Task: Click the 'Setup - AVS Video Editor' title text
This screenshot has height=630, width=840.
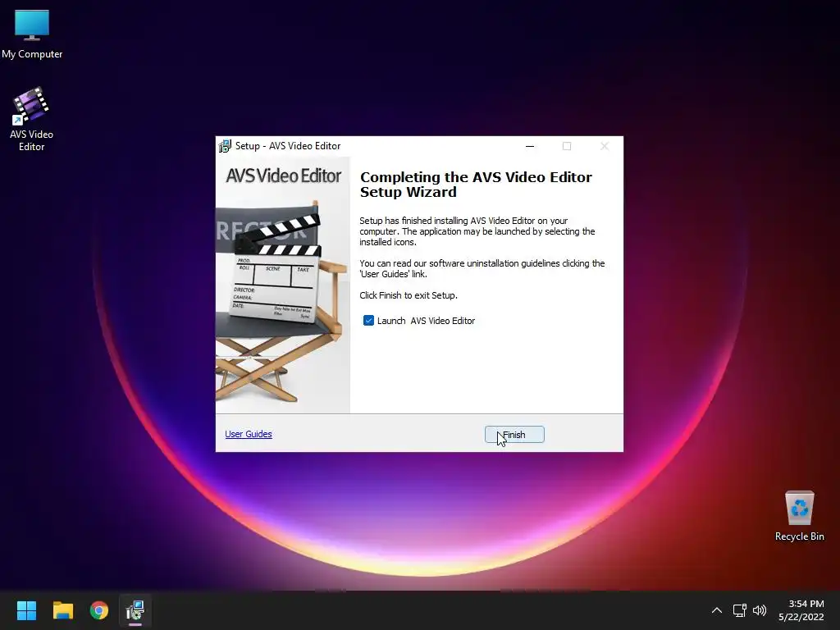Action: [288, 146]
